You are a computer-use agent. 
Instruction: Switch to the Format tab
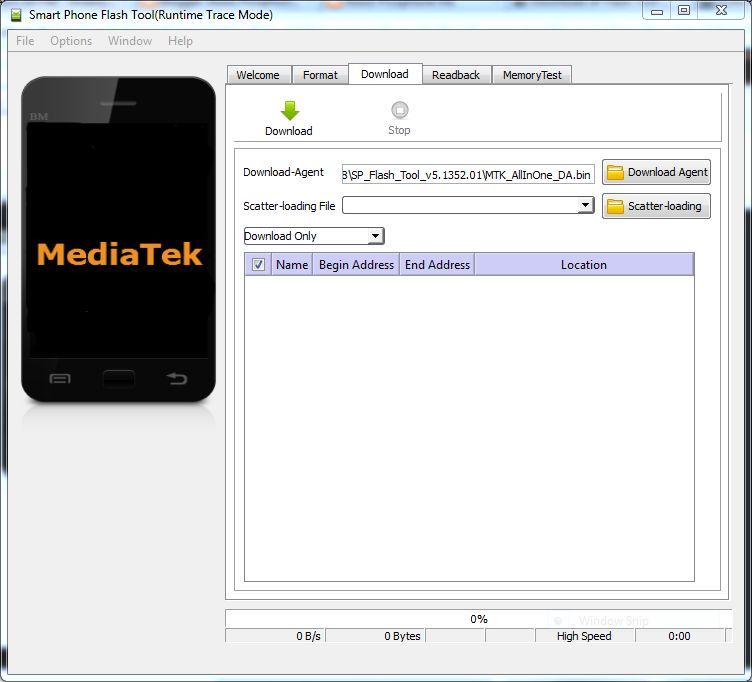tap(320, 75)
